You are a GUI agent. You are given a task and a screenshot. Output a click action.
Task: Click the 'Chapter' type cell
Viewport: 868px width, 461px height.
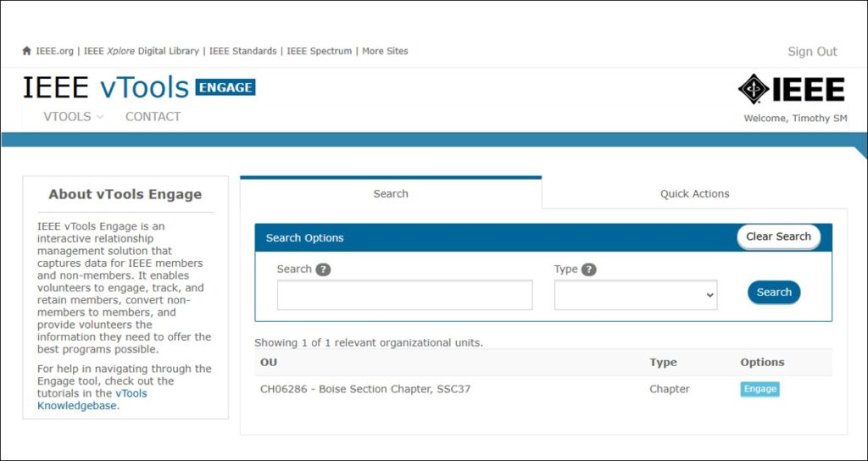(670, 389)
